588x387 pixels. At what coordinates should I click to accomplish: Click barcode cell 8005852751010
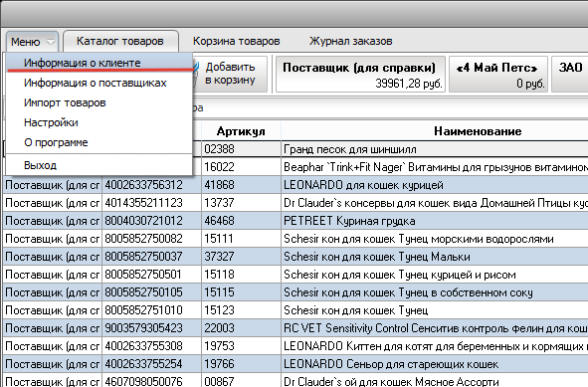151,310
